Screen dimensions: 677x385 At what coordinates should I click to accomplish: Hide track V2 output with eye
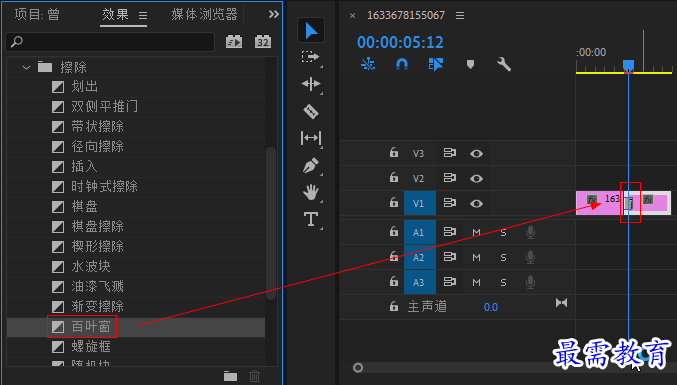click(476, 178)
